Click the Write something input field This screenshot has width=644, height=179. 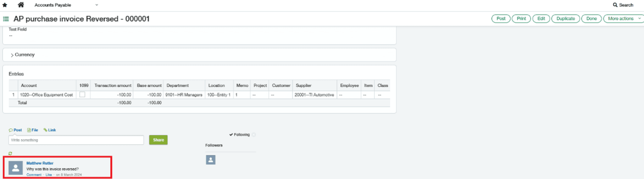76,140
